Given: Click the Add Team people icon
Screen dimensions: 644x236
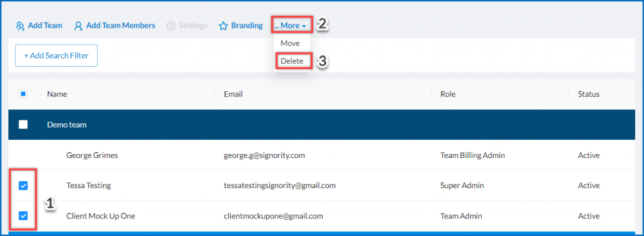Looking at the screenshot, I should tap(20, 26).
